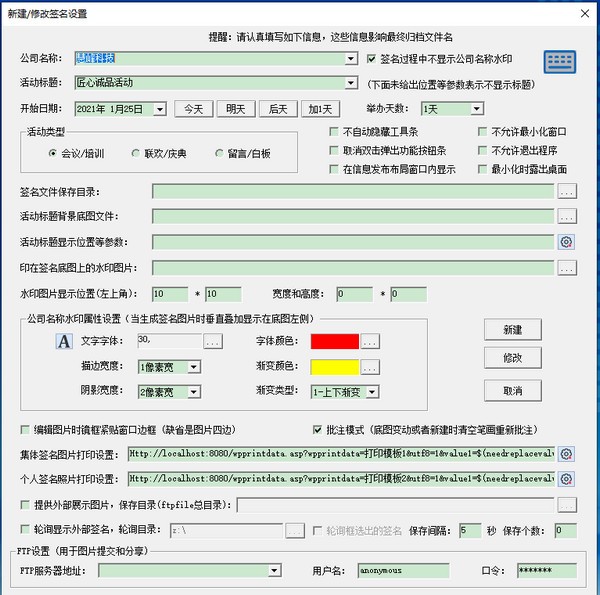Uncheck 批注模式 checkbox
Viewport: 600px width, 595px height.
pos(318,430)
